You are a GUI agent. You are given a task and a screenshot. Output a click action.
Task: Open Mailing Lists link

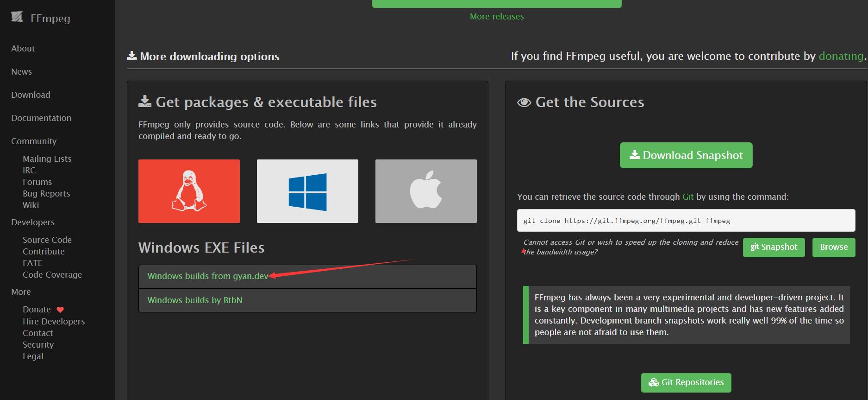coord(47,159)
